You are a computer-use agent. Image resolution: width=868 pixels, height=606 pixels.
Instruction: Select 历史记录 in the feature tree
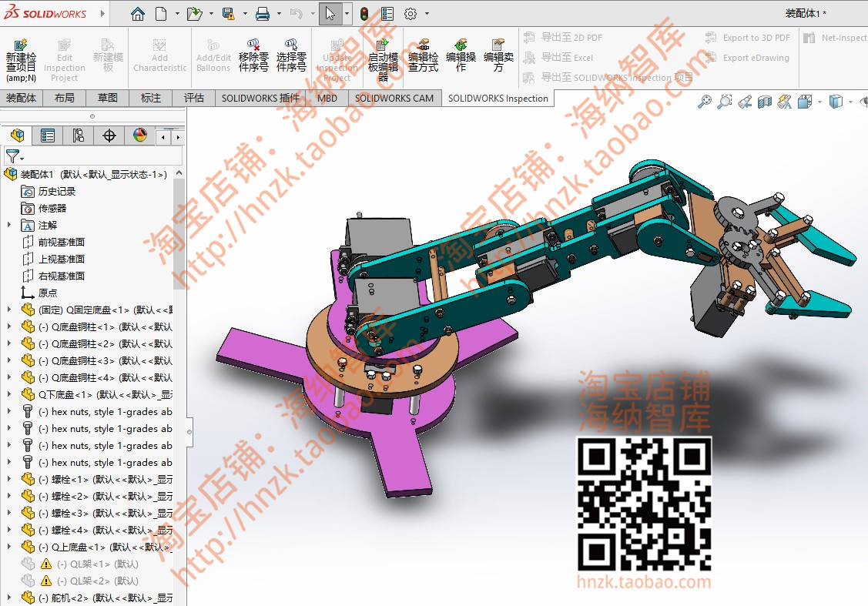pyautogui.click(x=49, y=192)
